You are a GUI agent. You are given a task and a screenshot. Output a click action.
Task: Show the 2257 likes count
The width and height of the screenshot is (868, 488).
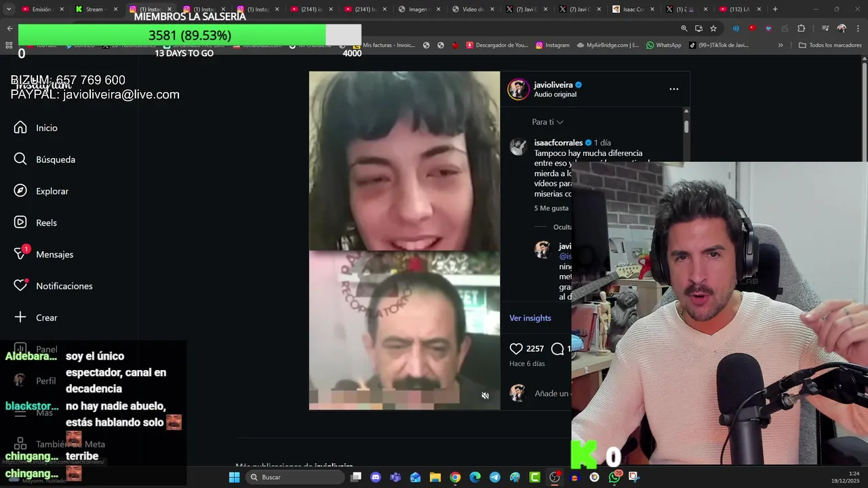(x=535, y=348)
